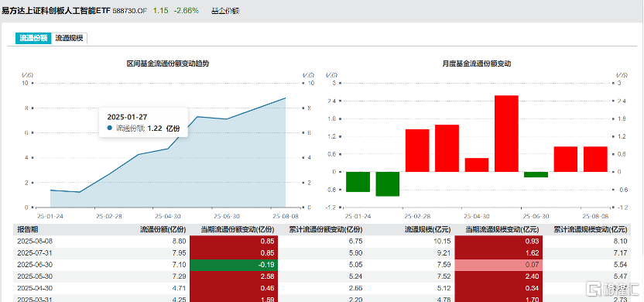This screenshot has height=302, width=644.
Task: Click the first green bar at 25-01-24
Action: pos(358,182)
